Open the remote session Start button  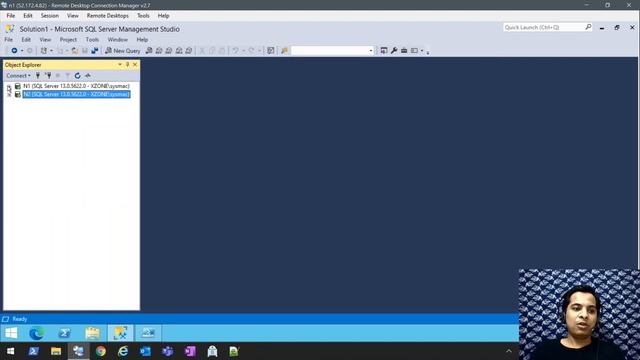click(11, 333)
